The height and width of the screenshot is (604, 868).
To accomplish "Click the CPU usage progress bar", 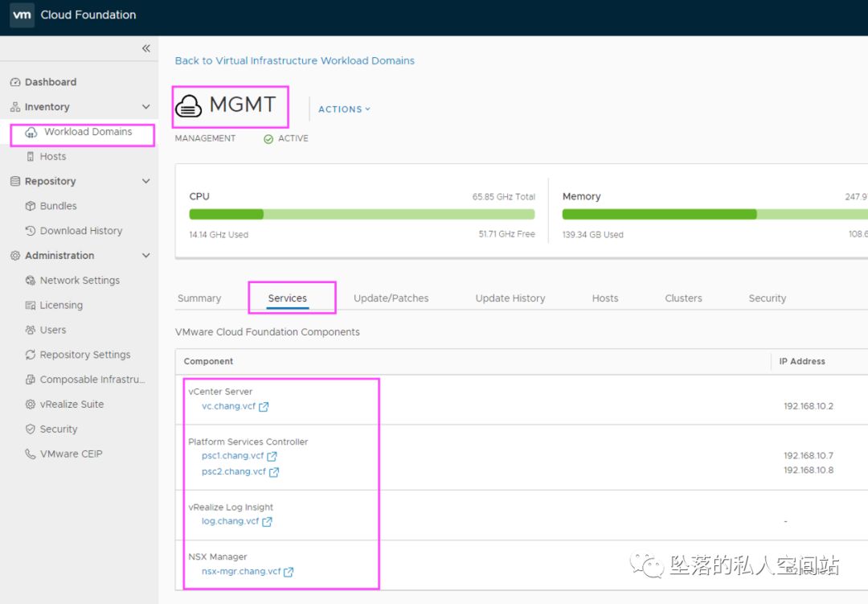I will click(362, 215).
